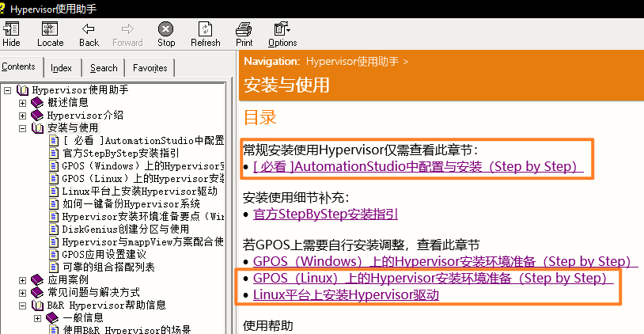Open the 官方StepByStep安装指引 link

[x=325, y=214]
